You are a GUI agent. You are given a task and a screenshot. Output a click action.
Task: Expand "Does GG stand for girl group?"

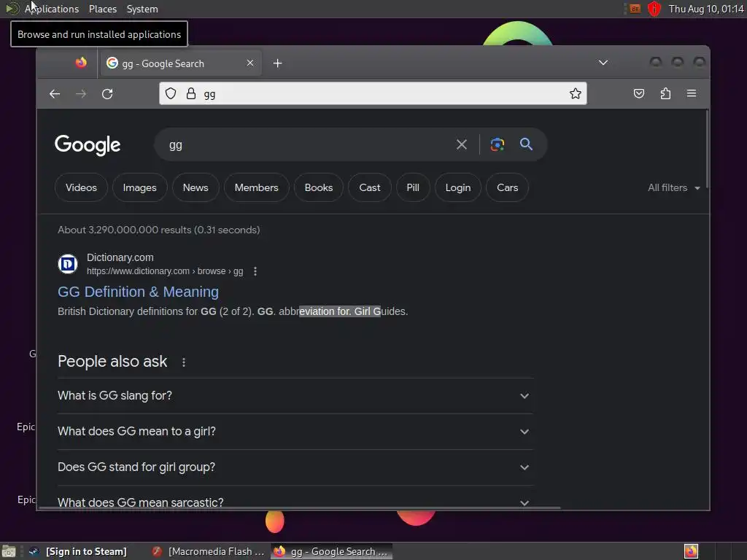point(295,467)
